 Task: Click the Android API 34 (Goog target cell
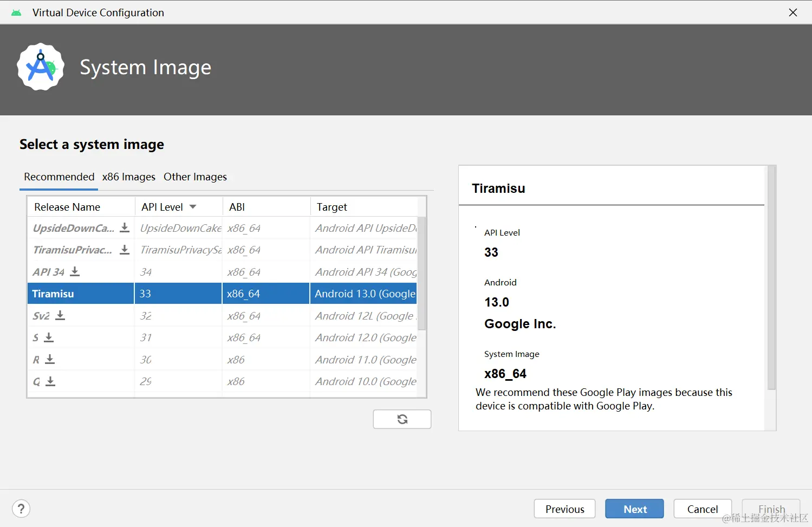[363, 272]
